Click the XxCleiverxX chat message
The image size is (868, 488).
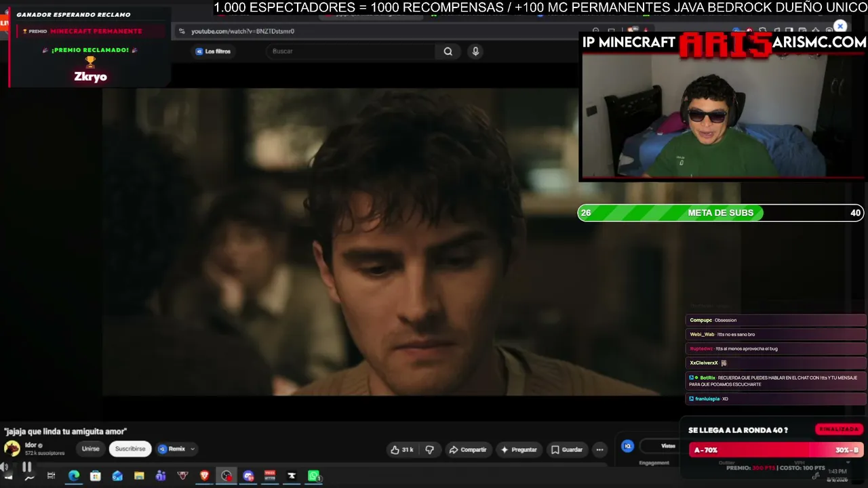(x=776, y=363)
